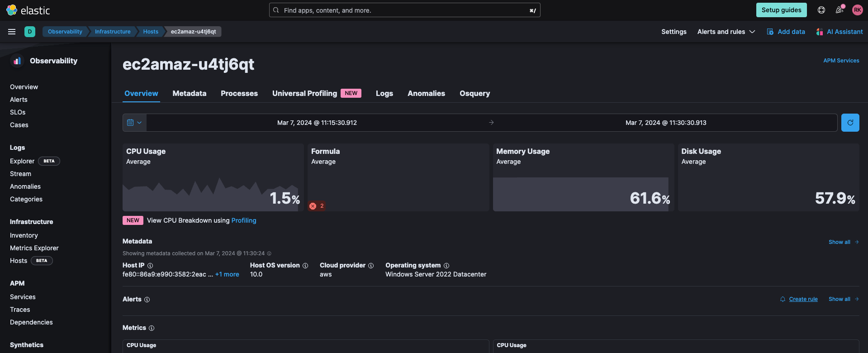
Task: Click the start date Mar 7, 2024 @ 11:15:30.912
Action: [x=317, y=123]
